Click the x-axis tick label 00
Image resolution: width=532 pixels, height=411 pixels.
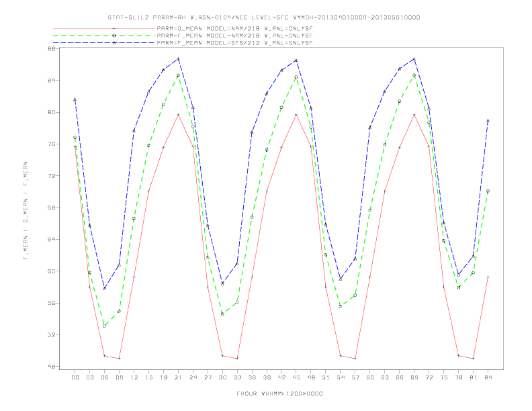pyautogui.click(x=75, y=377)
